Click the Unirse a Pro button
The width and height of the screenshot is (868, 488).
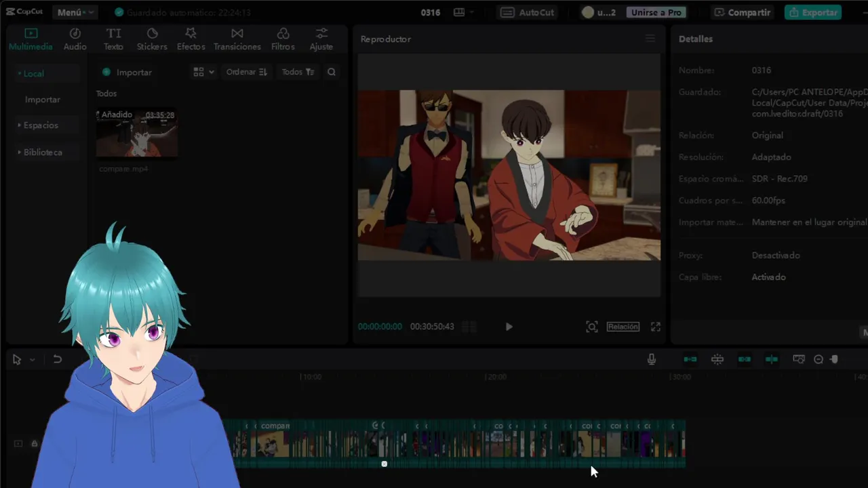click(656, 12)
